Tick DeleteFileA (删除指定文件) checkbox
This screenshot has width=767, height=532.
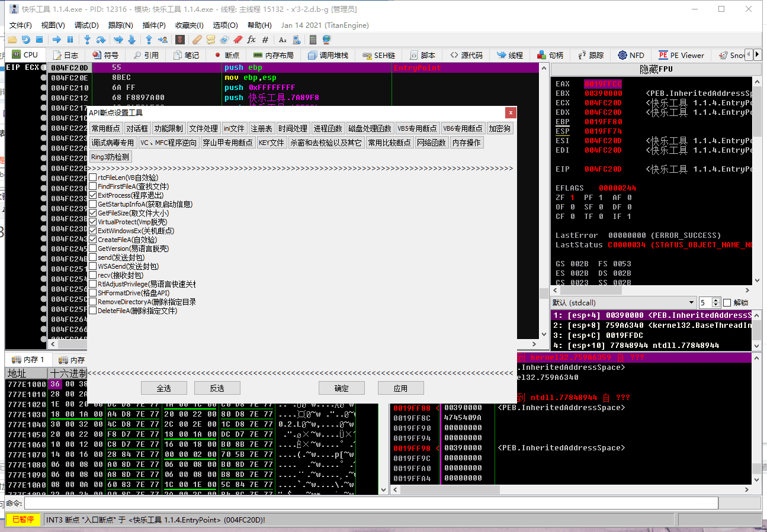93,311
